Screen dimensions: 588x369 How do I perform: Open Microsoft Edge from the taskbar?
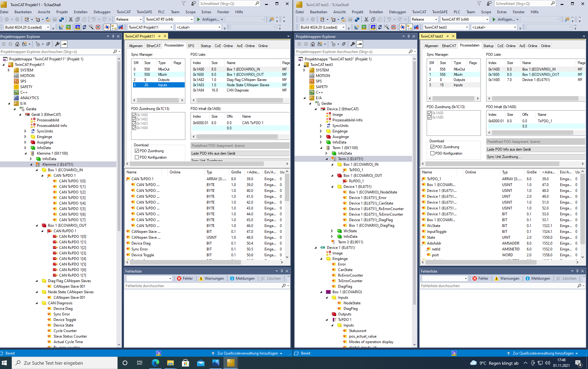[x=155, y=363]
